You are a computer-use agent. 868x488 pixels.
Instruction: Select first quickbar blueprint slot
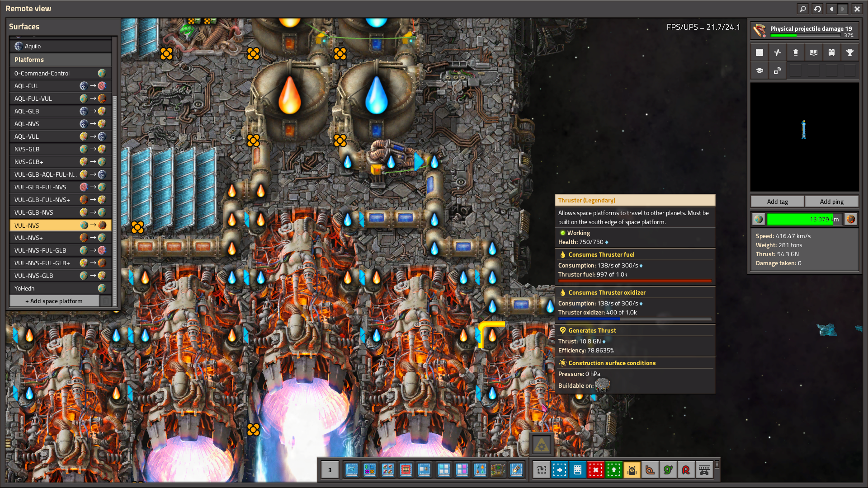click(352, 470)
